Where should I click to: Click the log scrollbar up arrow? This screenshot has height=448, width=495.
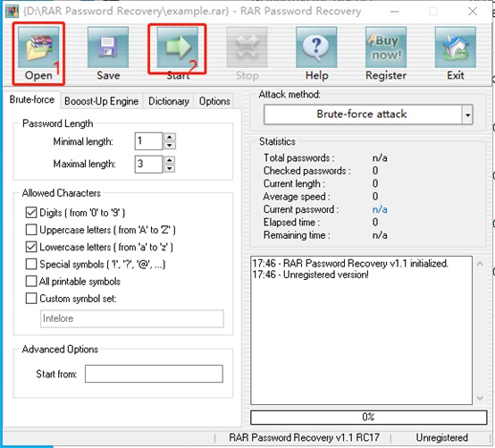click(480, 264)
